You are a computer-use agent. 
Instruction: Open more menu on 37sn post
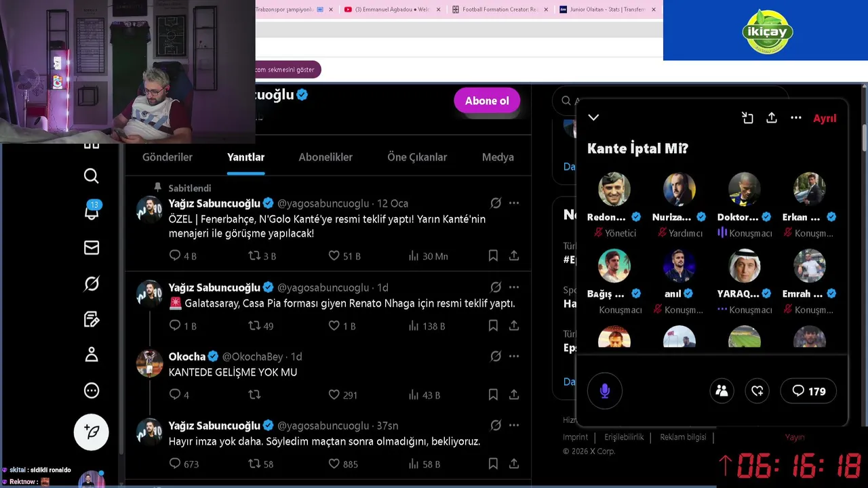(514, 425)
